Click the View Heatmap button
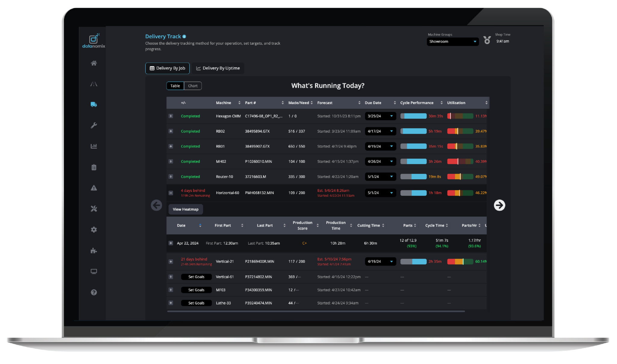This screenshot has width=617, height=364. pos(185,209)
